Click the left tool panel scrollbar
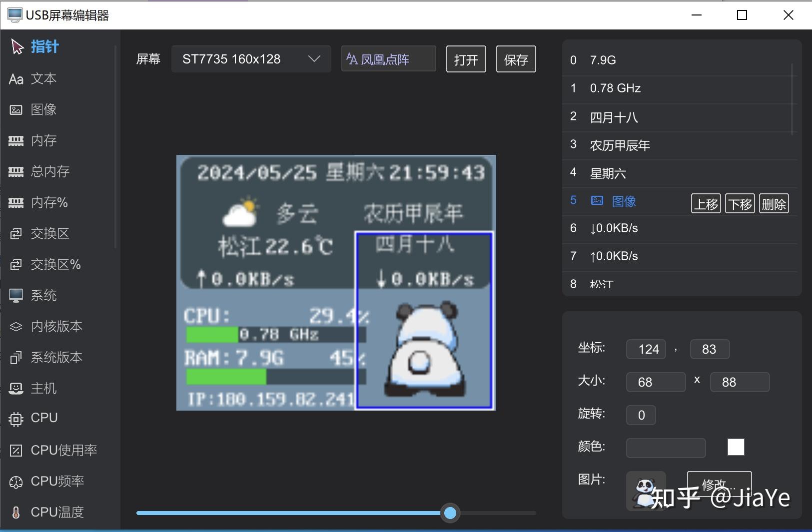The image size is (812, 532). pos(115,146)
